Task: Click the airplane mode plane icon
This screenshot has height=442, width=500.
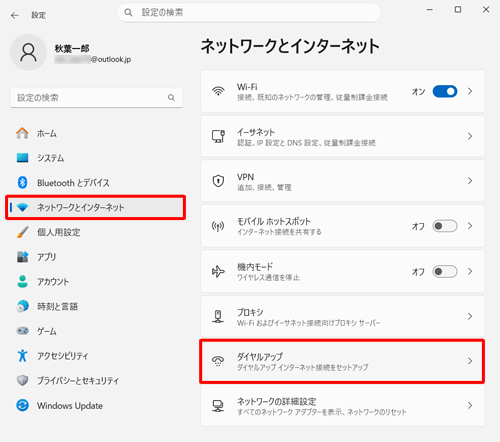Action: point(218,271)
